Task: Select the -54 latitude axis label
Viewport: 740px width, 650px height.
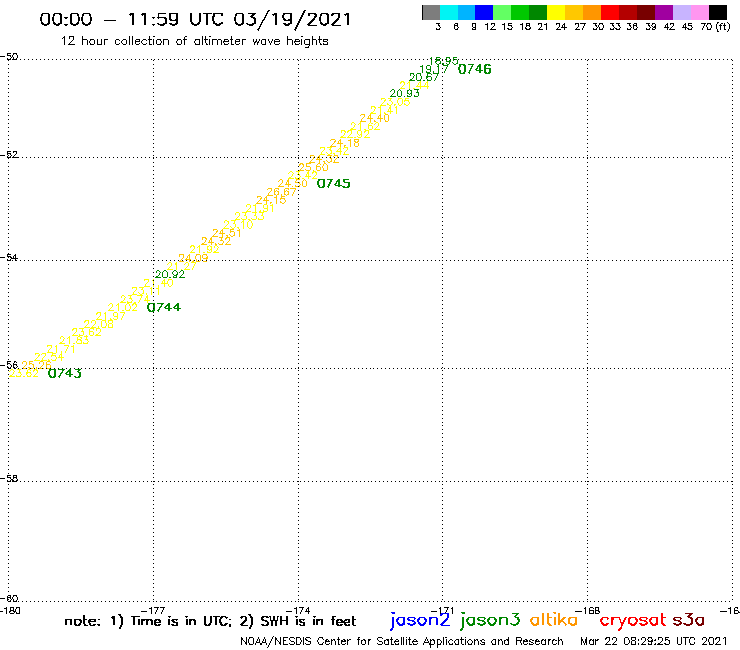Action: click(9, 258)
